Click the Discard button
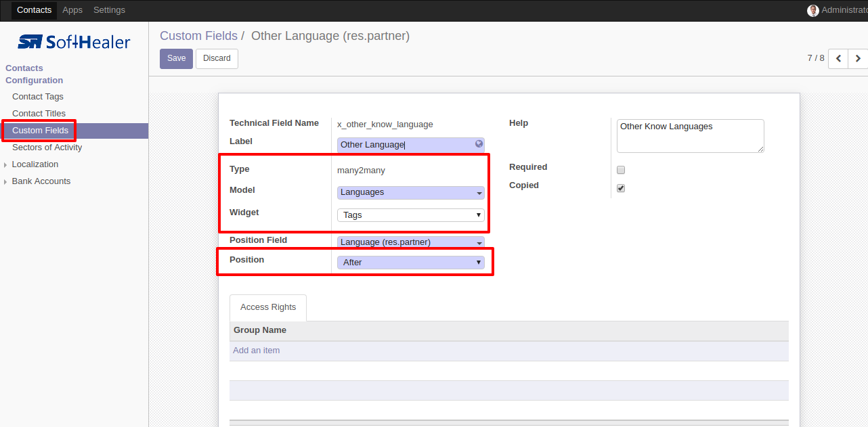Image resolution: width=868 pixels, height=427 pixels. click(217, 59)
